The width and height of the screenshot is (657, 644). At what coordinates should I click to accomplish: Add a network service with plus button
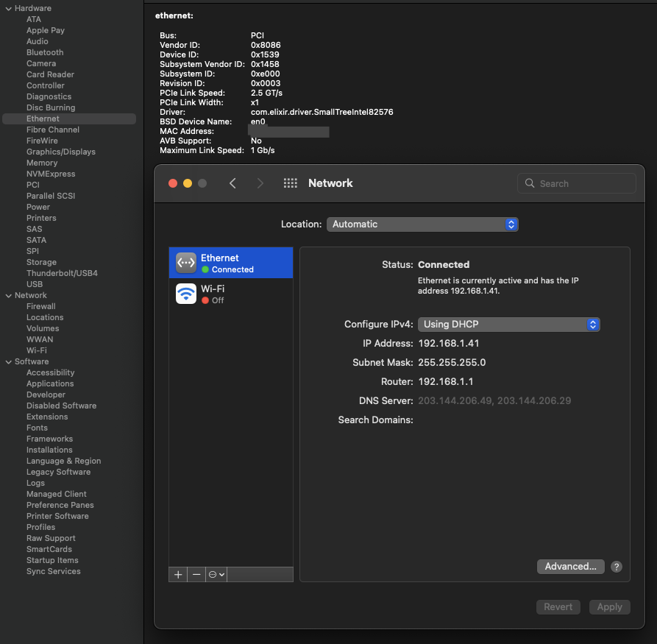coord(178,575)
